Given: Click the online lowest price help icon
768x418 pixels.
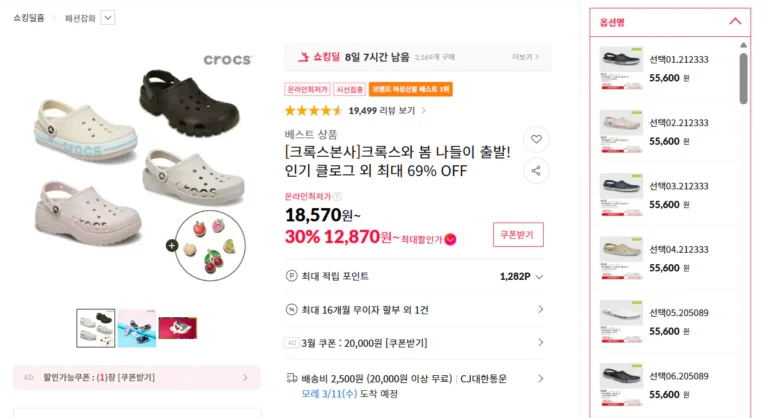Looking at the screenshot, I should (x=337, y=197).
